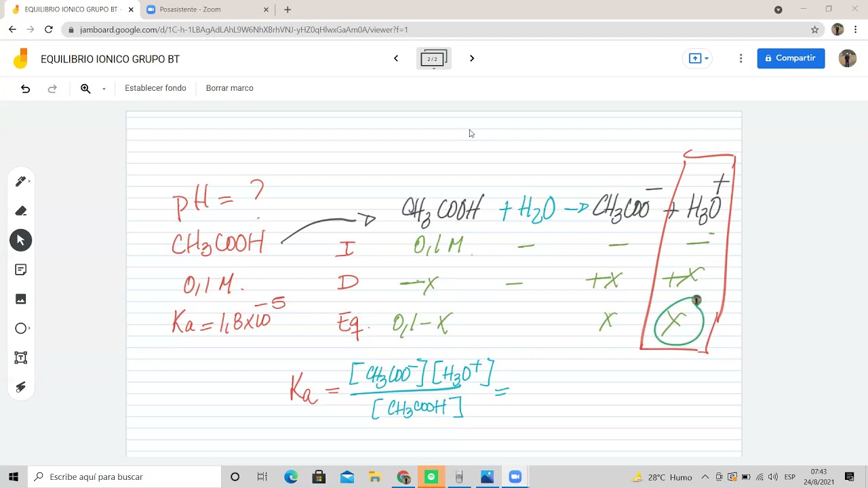
Task: Undo the last action
Action: click(25, 89)
